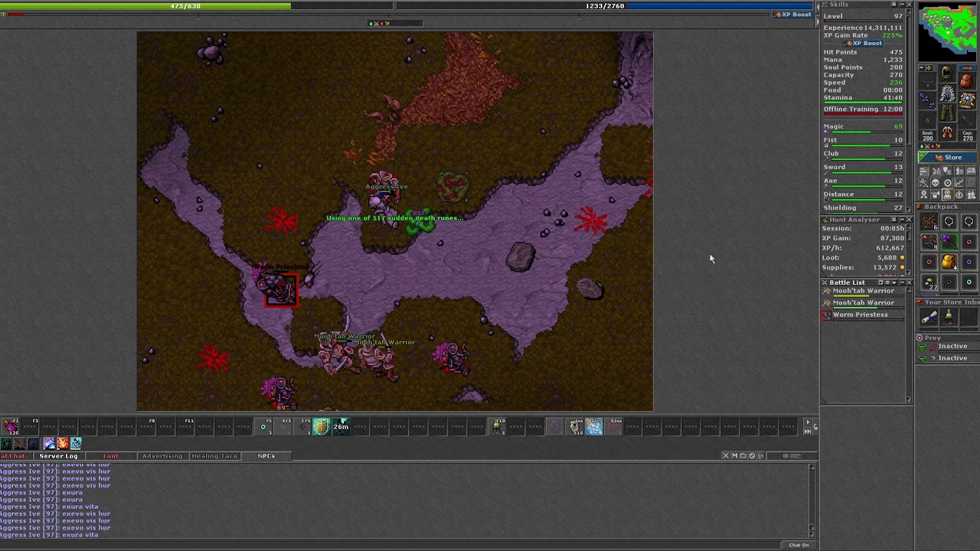Click the green legs equipment slot
The height and width of the screenshot is (551, 980).
[947, 113]
